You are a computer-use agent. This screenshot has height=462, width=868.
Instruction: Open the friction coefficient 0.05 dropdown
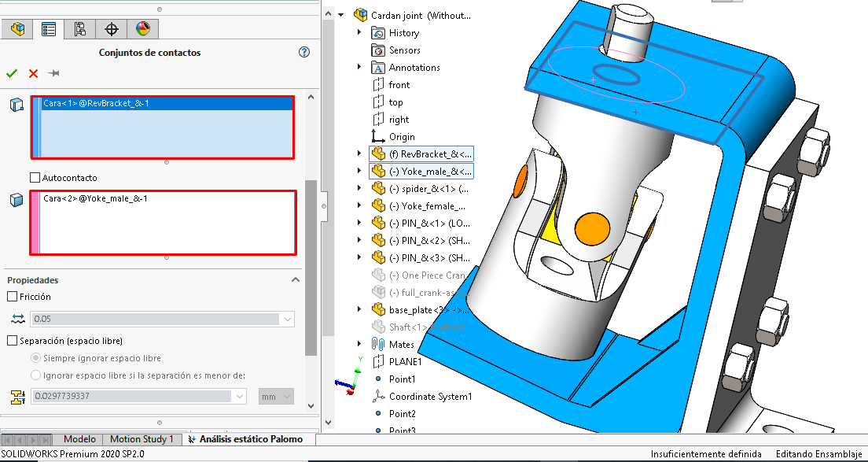287,319
